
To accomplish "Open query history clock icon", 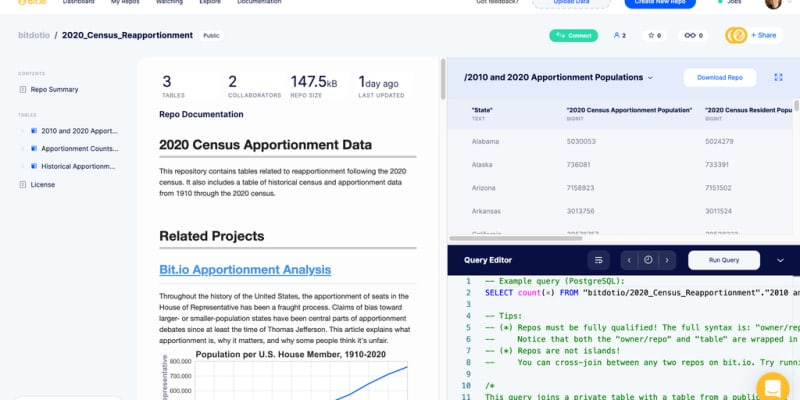I will click(648, 260).
